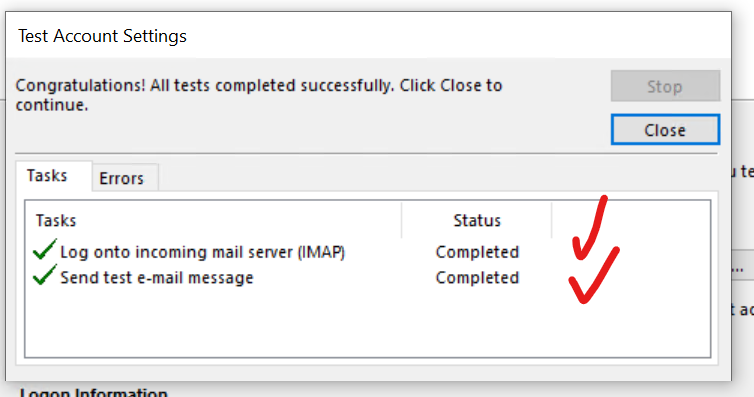754x397 pixels.
Task: Click the upper red hand-drawn checkmark
Action: point(590,228)
